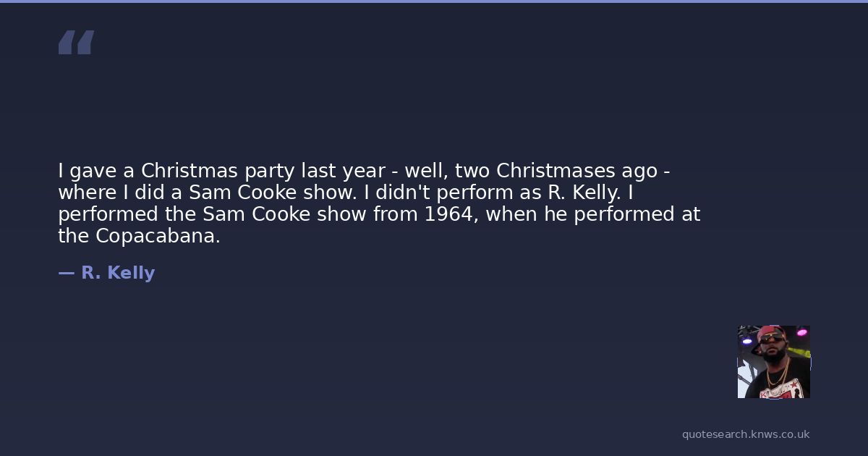Click the word "gave" in the quote
868x456 pixels.
[94, 172]
